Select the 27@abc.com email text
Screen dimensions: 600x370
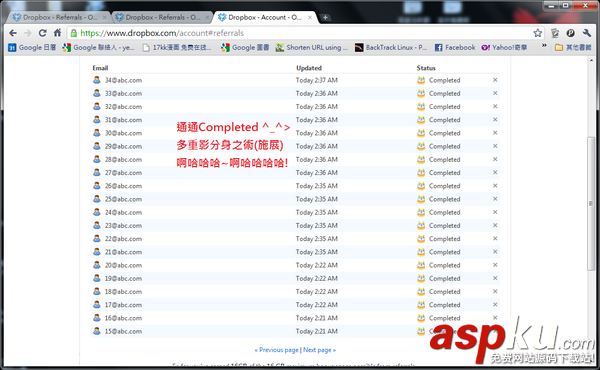[123, 173]
